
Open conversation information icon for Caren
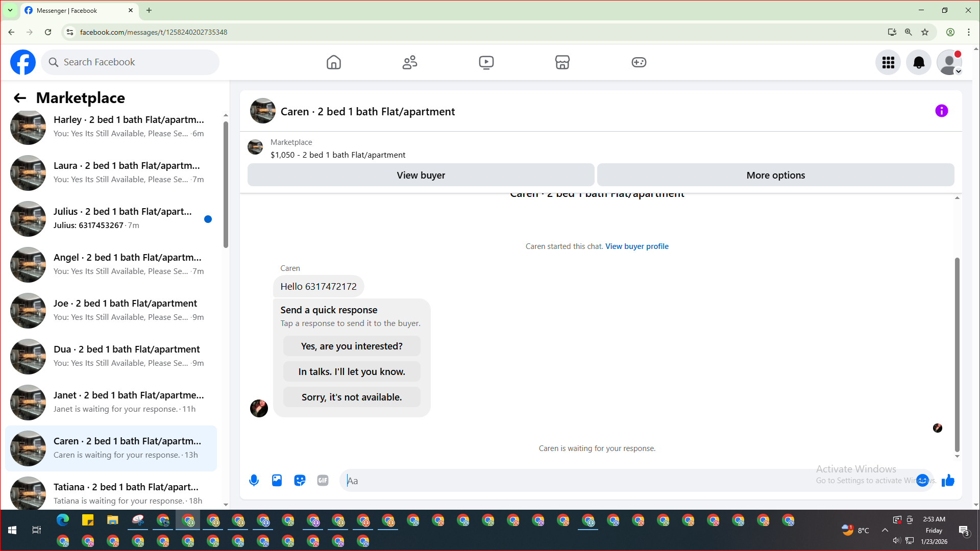942,111
